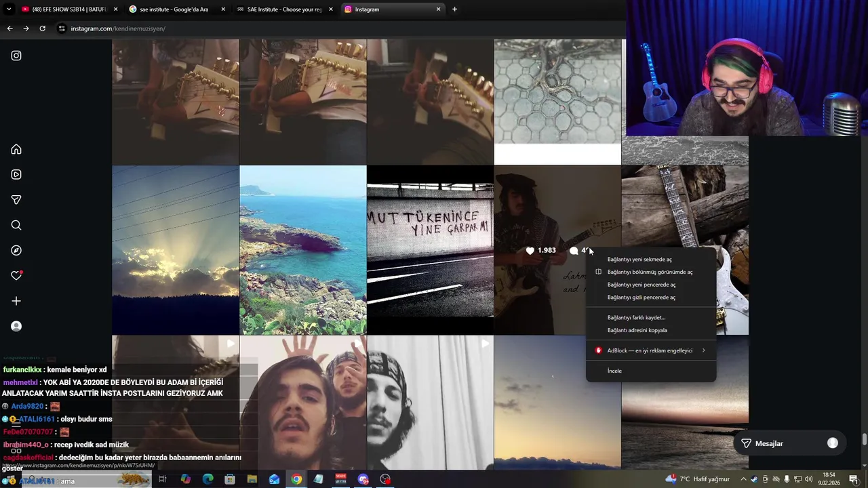The image size is (868, 488).
Task: Close the sae institute Google tab
Action: point(223,9)
